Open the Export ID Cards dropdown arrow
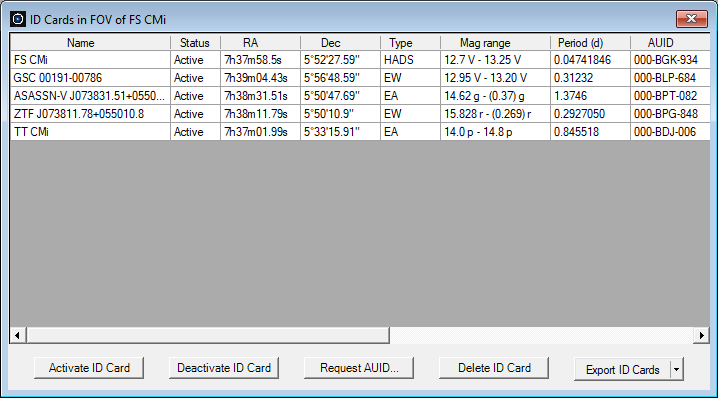Screen dimensions: 718x398 (x=677, y=370)
